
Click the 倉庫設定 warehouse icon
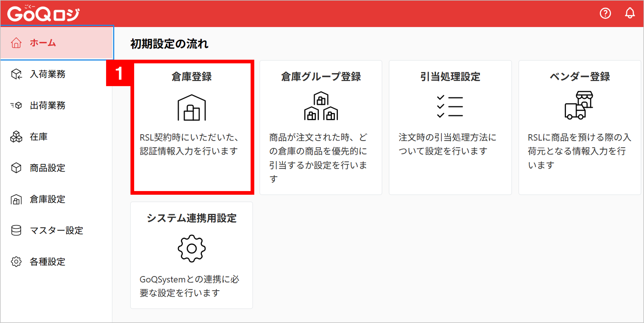[x=16, y=199]
